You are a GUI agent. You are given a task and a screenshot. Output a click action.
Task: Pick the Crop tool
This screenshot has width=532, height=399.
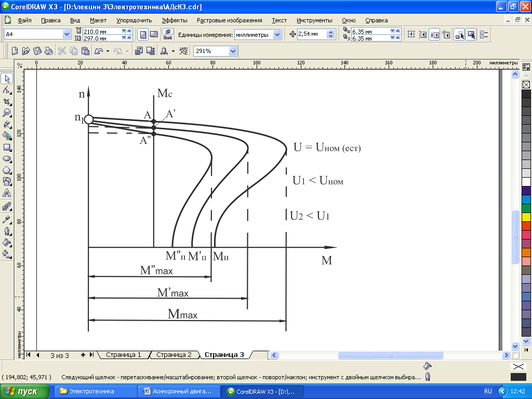tap(7, 101)
